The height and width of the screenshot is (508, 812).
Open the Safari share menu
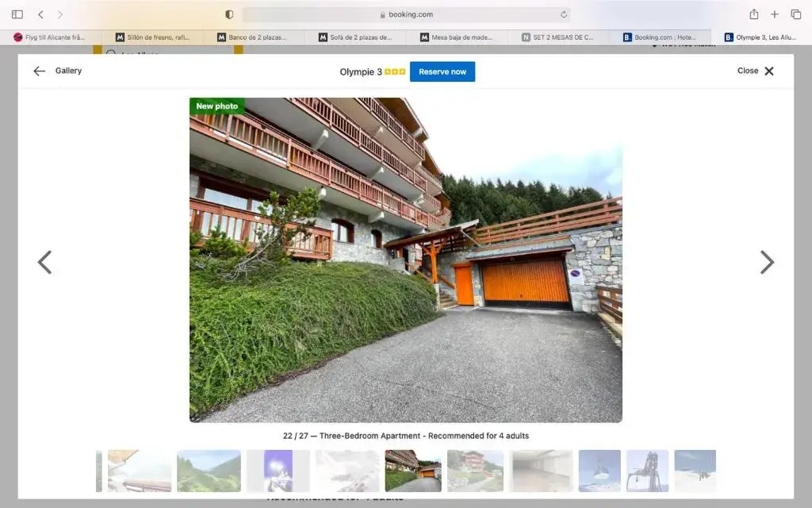(753, 14)
